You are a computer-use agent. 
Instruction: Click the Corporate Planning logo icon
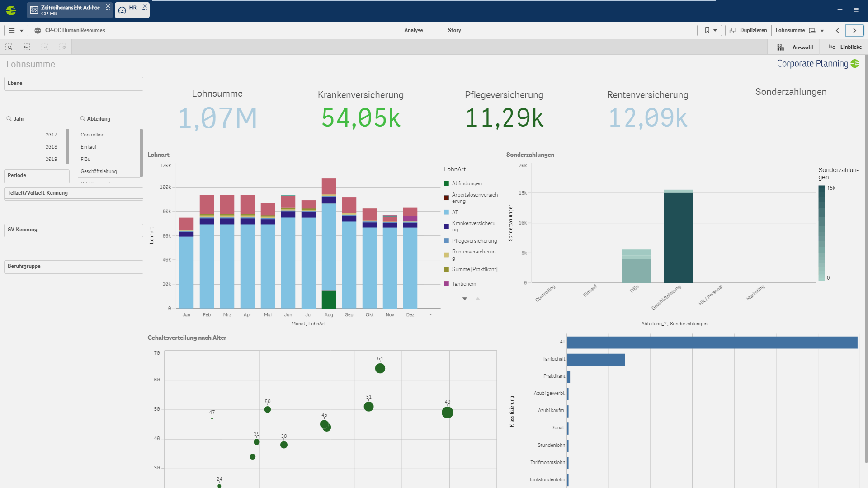[x=858, y=64]
